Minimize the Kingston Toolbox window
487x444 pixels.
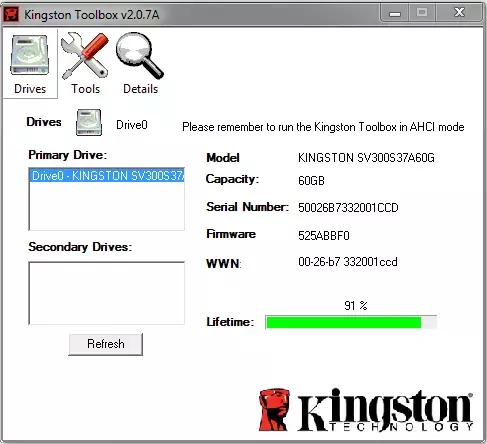[395, 13]
